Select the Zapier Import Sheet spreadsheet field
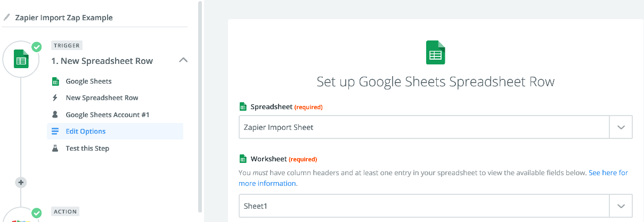The image size is (644, 222). coord(436,127)
